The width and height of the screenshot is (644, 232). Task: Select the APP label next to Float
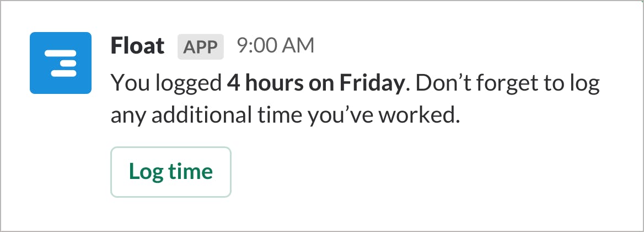click(201, 47)
